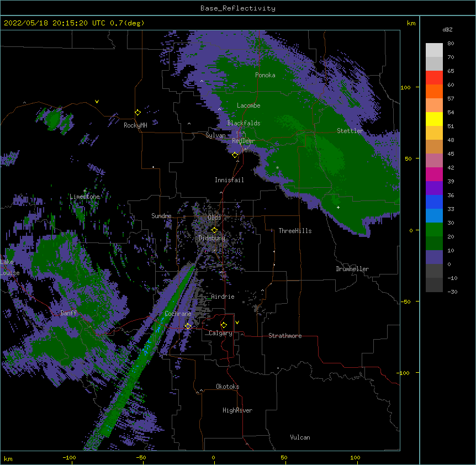This screenshot has height=465, width=476.
Task: Select the bright orange 60-57 dBZ swatch
Action: 434,91
